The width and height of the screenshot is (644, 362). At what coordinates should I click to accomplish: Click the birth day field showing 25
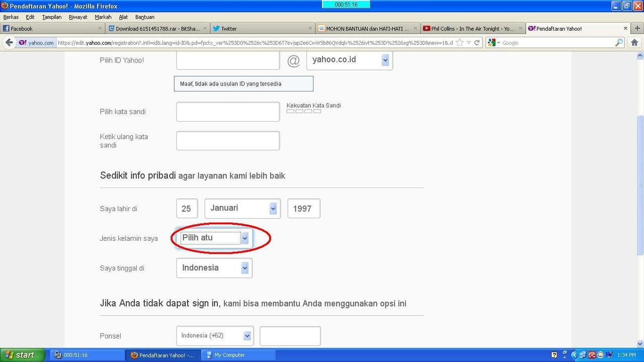pos(187,208)
